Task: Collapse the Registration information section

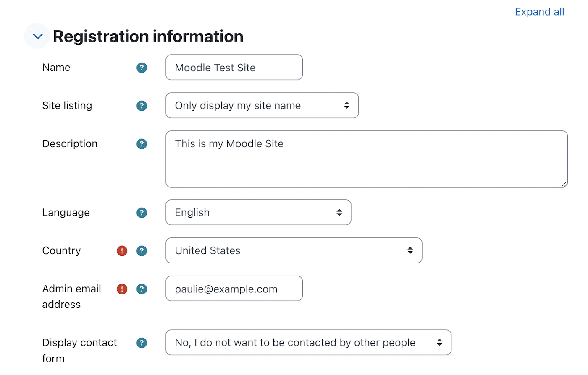Action: pos(37,36)
